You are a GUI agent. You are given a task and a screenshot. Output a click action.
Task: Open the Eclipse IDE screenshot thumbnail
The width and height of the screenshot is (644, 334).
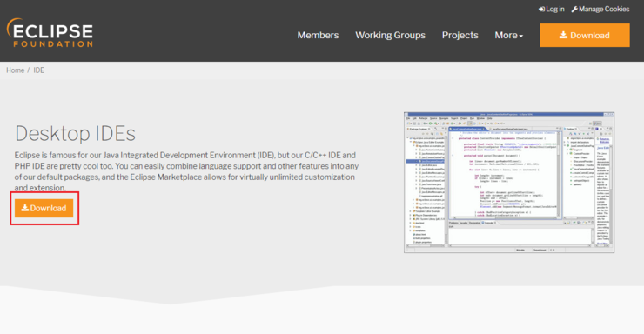509,183
